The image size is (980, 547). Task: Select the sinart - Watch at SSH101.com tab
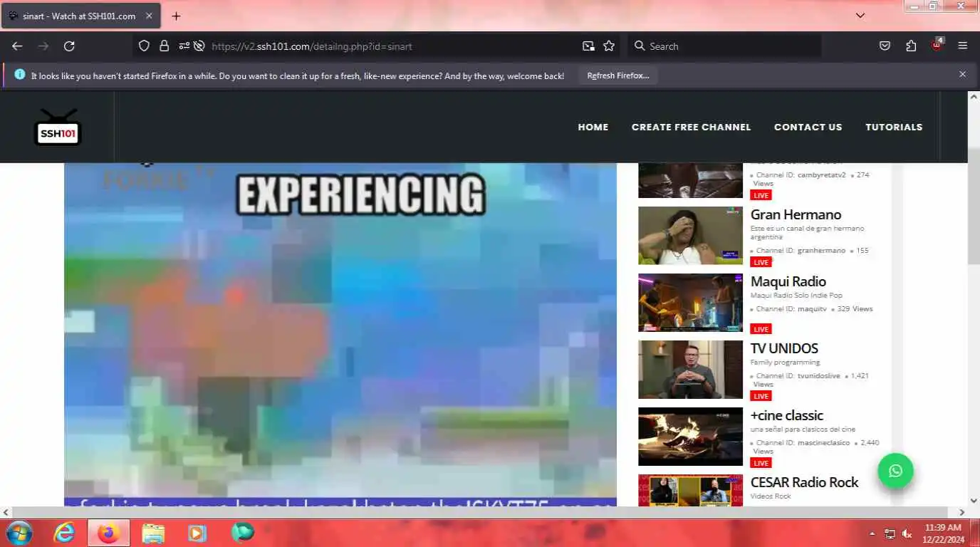tap(81, 16)
